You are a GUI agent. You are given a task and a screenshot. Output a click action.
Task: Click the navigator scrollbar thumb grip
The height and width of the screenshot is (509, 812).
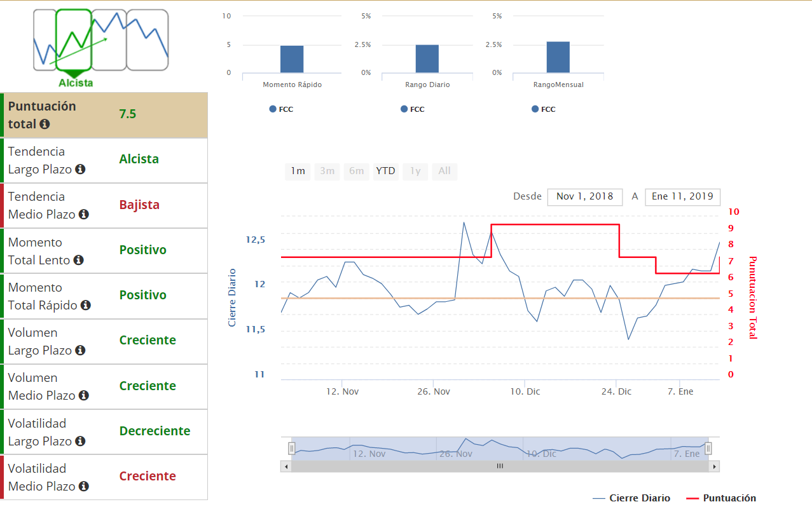[x=500, y=466]
